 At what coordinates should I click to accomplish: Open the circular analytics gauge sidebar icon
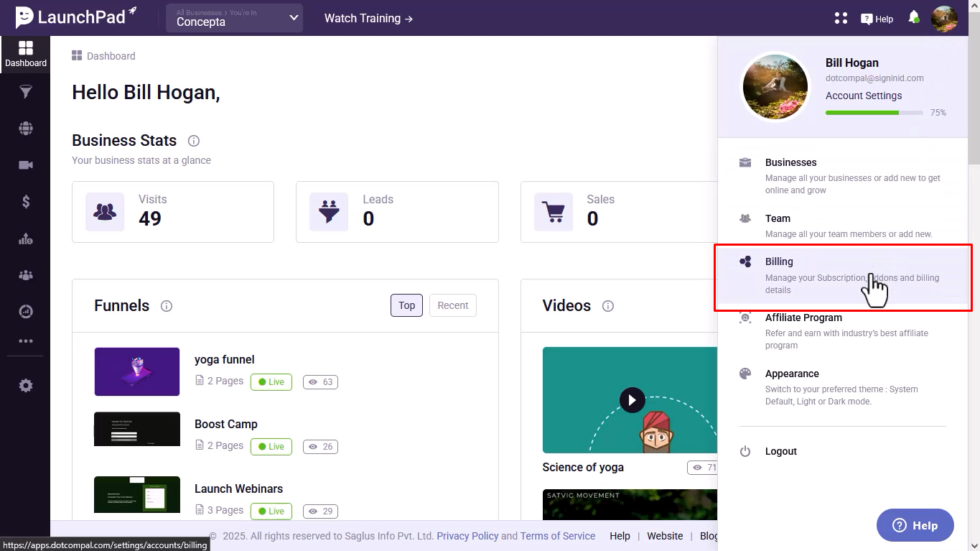click(x=26, y=311)
